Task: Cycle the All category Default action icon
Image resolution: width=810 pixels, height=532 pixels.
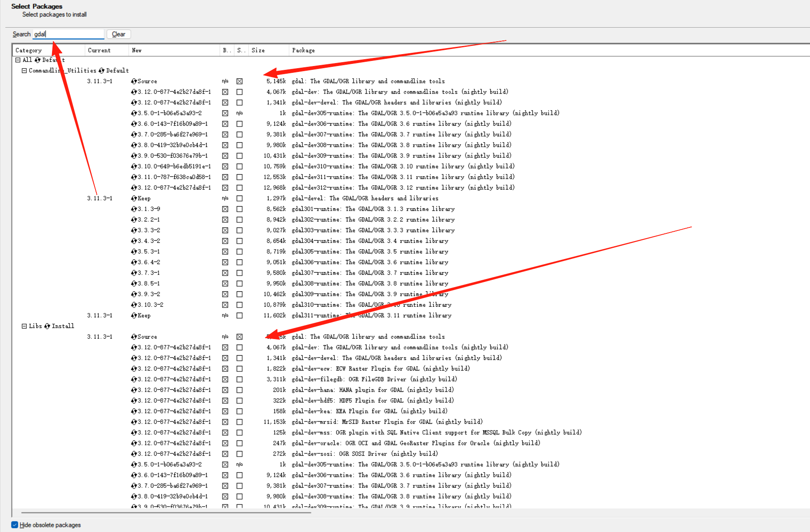Action: click(x=38, y=60)
